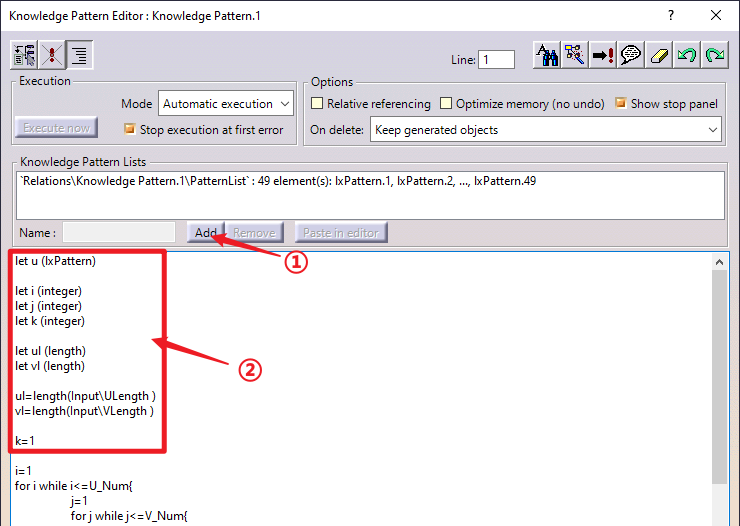Toggle the crossed-out red bug debug icon

(52, 55)
